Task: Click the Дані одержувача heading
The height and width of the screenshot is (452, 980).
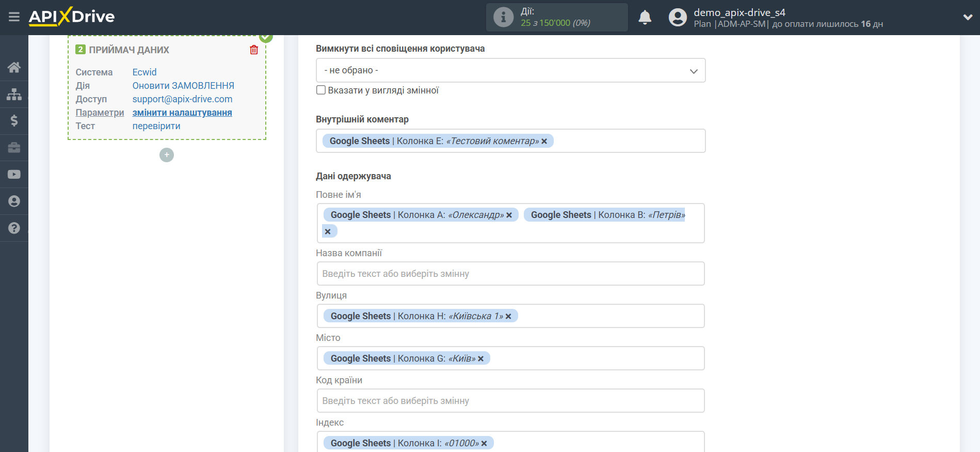Action: pyautogui.click(x=354, y=176)
